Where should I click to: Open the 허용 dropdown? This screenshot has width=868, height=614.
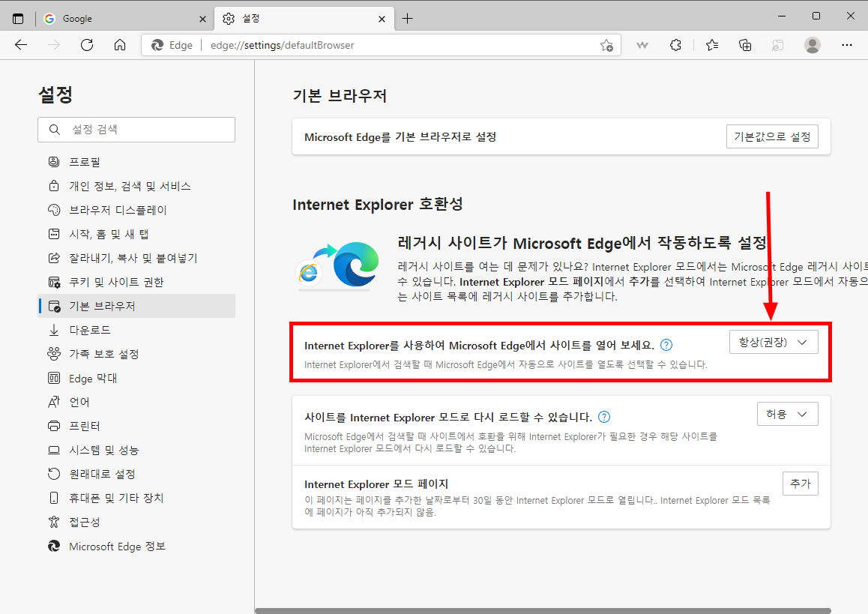point(787,414)
